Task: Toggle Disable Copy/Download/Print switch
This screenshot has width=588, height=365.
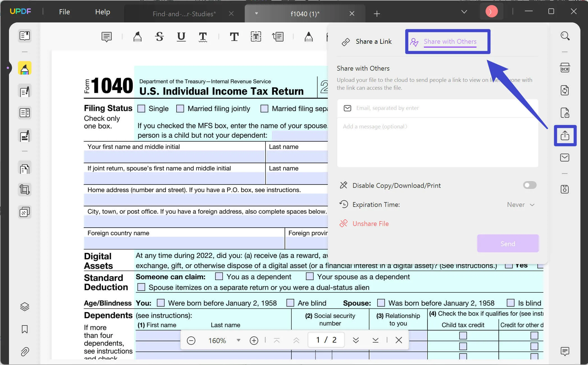Action: point(530,185)
